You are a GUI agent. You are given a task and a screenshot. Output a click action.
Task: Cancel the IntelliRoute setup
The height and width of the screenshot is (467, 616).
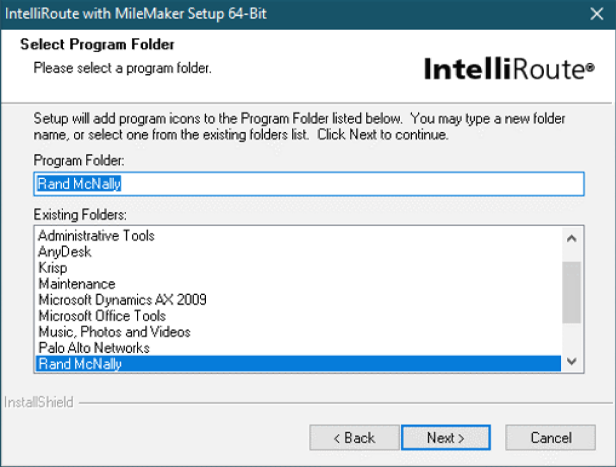pos(550,437)
